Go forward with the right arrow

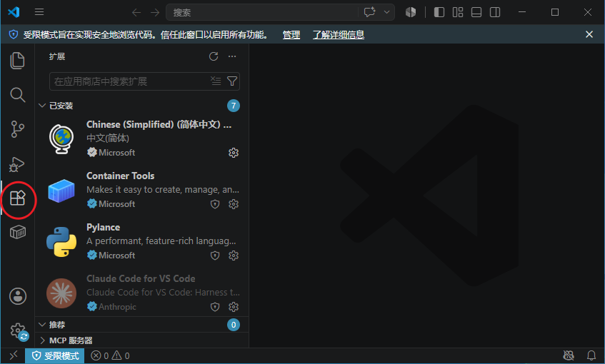[x=155, y=12]
